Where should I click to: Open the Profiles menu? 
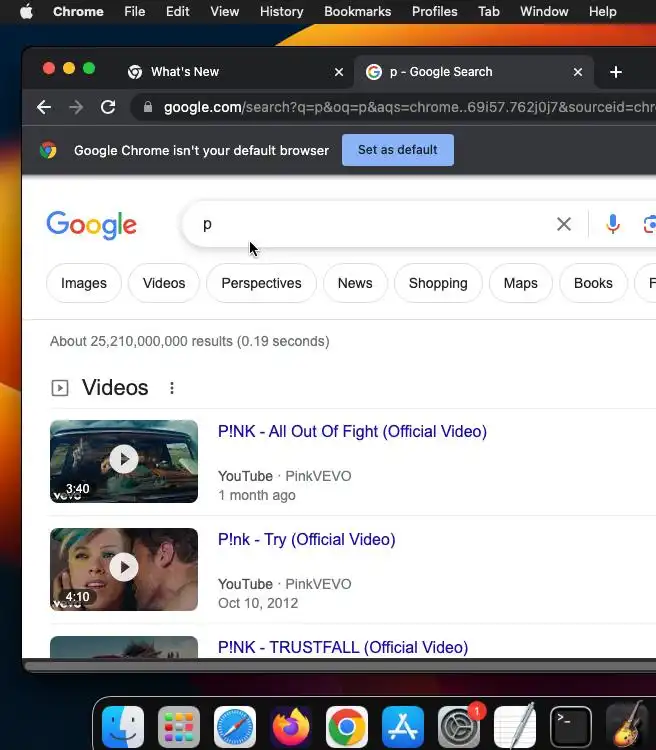tap(434, 11)
